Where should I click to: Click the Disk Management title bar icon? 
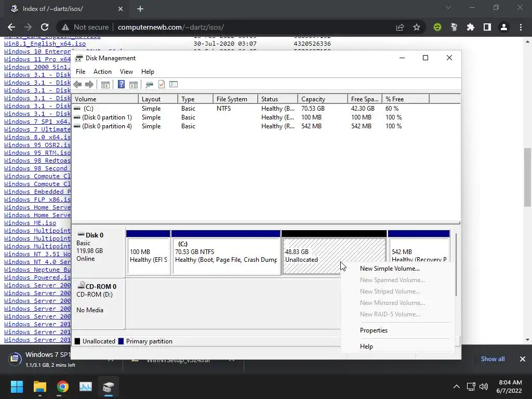tap(79, 58)
